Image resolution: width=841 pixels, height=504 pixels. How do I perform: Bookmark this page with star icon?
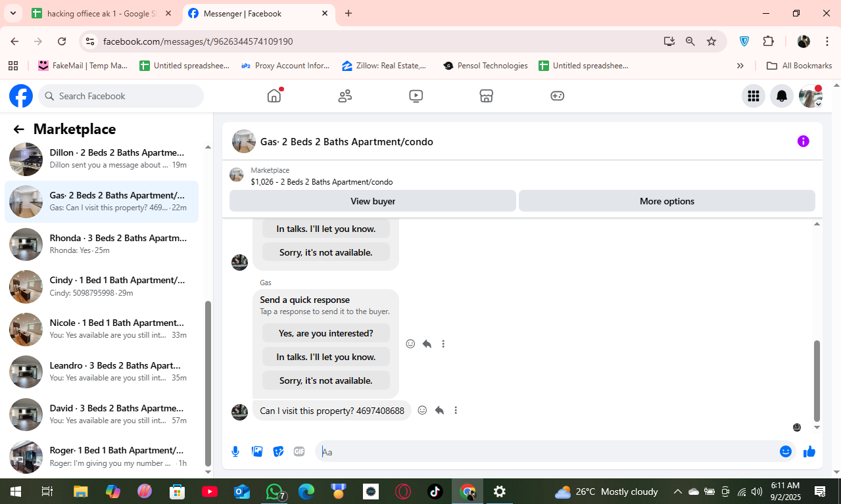point(711,41)
